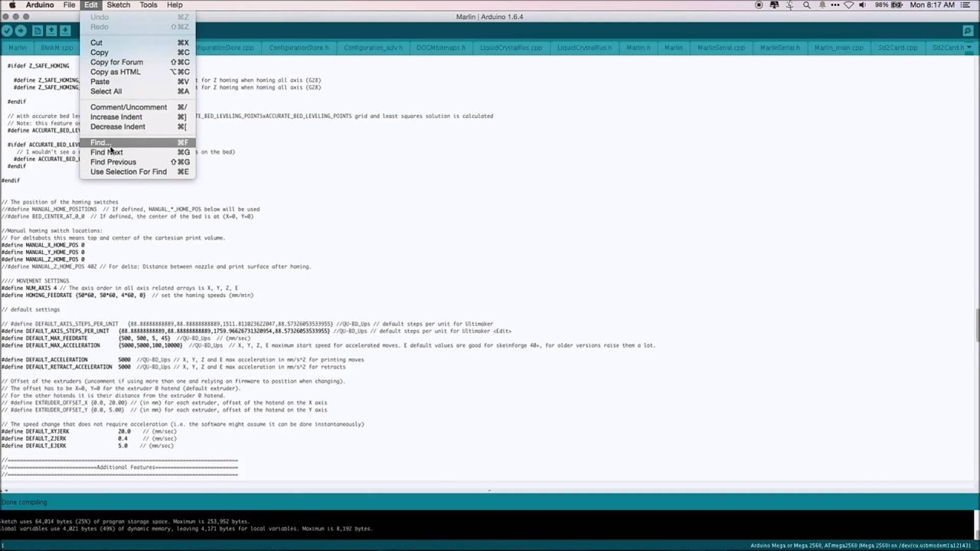Switch to the Sd2Card.cpp tab

[897, 47]
